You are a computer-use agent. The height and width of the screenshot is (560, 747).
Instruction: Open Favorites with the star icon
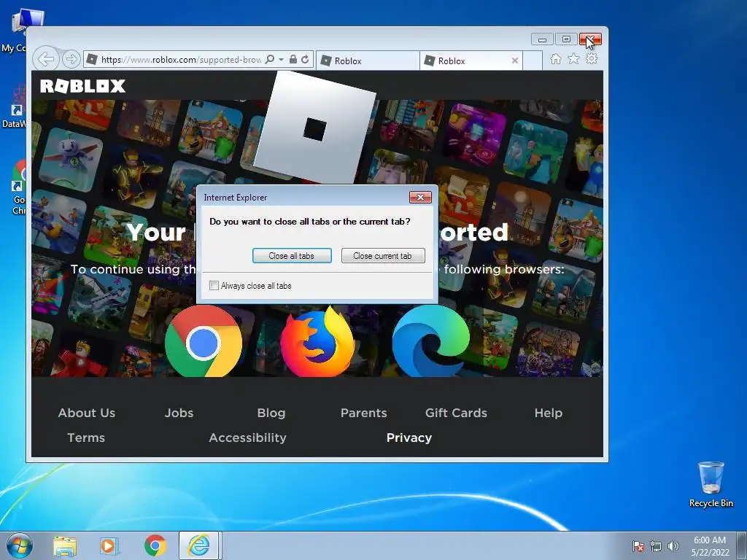tap(573, 58)
